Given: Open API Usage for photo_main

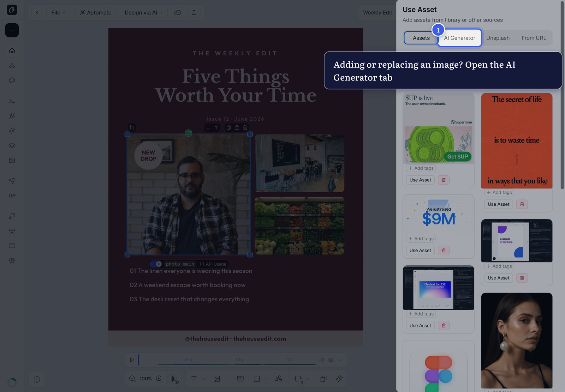Looking at the screenshot, I should pyautogui.click(x=213, y=264).
